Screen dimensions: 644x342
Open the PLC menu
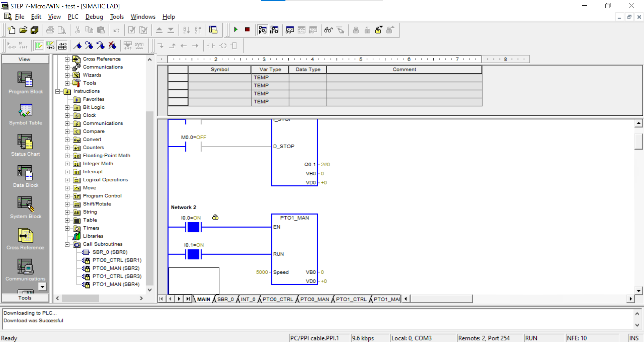(x=73, y=17)
